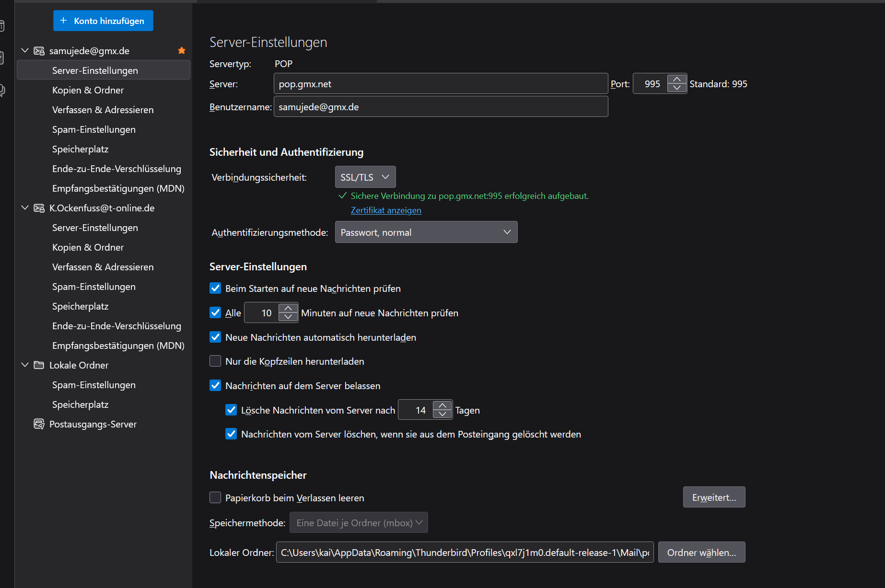
Task: Select the Postausgangs-Server entry
Action: [103, 424]
